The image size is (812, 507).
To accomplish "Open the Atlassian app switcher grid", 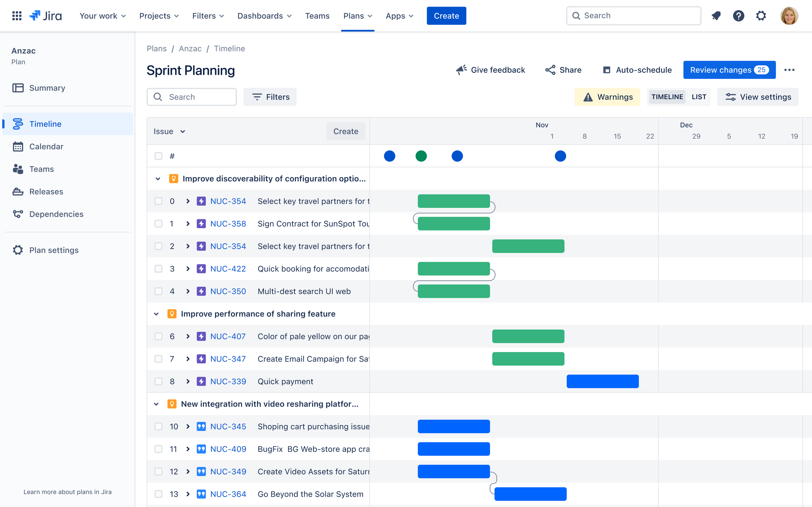I will [x=16, y=16].
